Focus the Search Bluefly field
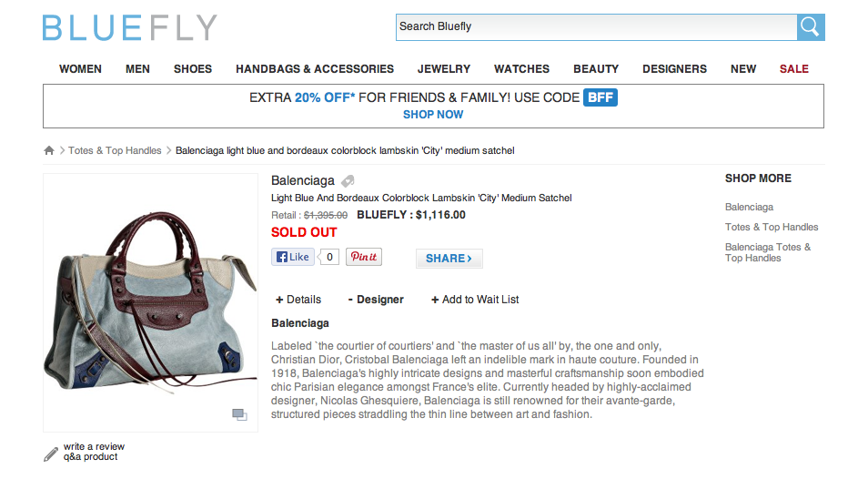 click(x=597, y=27)
